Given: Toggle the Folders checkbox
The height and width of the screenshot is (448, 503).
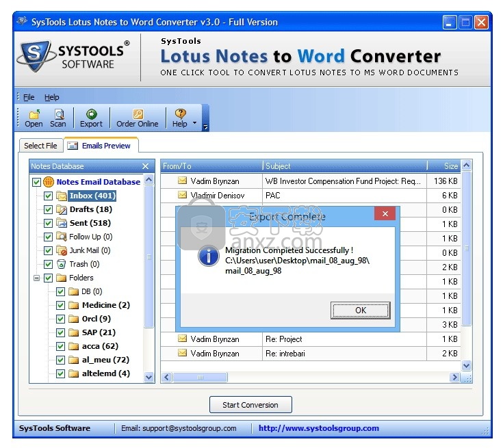Looking at the screenshot, I should (48, 278).
